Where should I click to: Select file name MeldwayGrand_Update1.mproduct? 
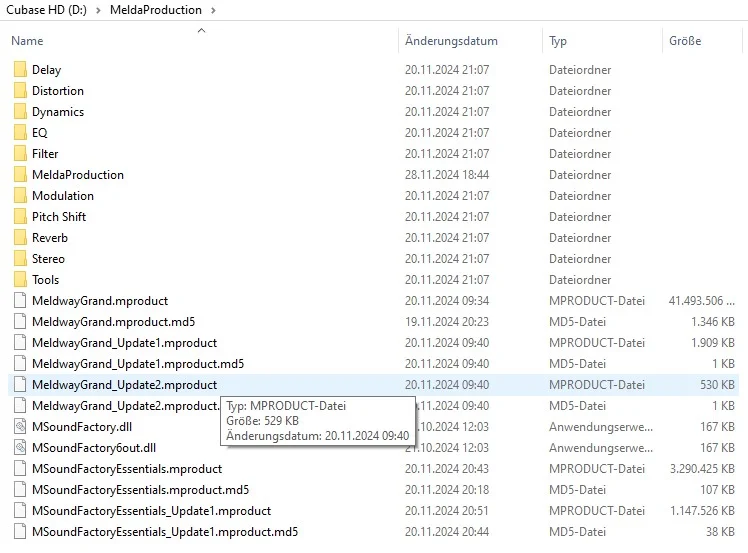pos(125,343)
